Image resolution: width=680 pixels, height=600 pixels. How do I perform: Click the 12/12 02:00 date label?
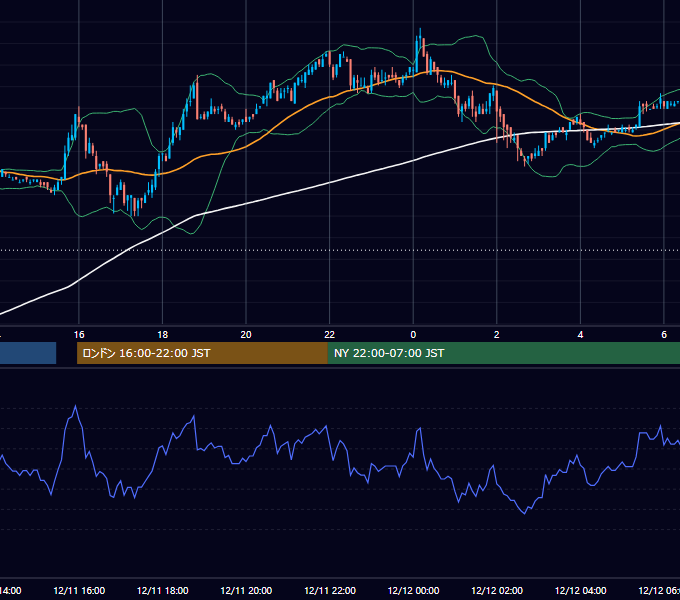tap(497, 591)
